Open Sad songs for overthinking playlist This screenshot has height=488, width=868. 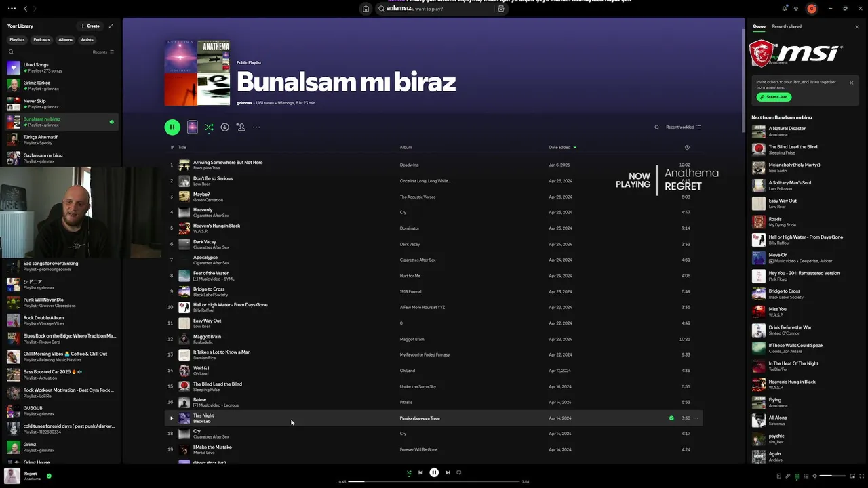pos(62,266)
